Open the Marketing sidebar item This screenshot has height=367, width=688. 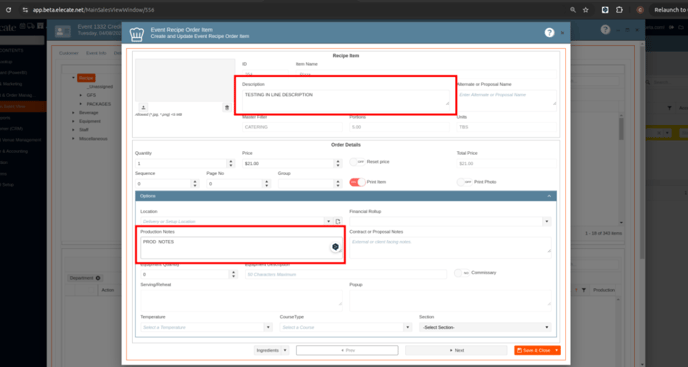[12, 84]
